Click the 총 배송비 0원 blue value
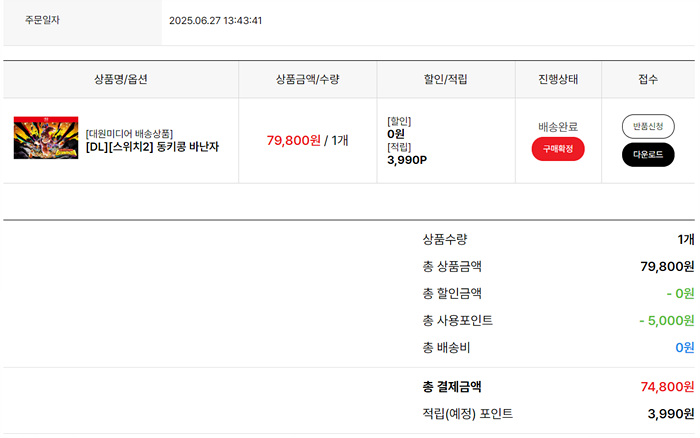The height and width of the screenshot is (438, 700). (685, 347)
